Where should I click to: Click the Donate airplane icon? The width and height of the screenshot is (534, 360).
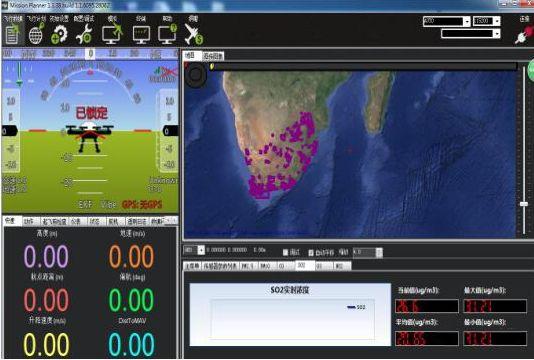(193, 35)
